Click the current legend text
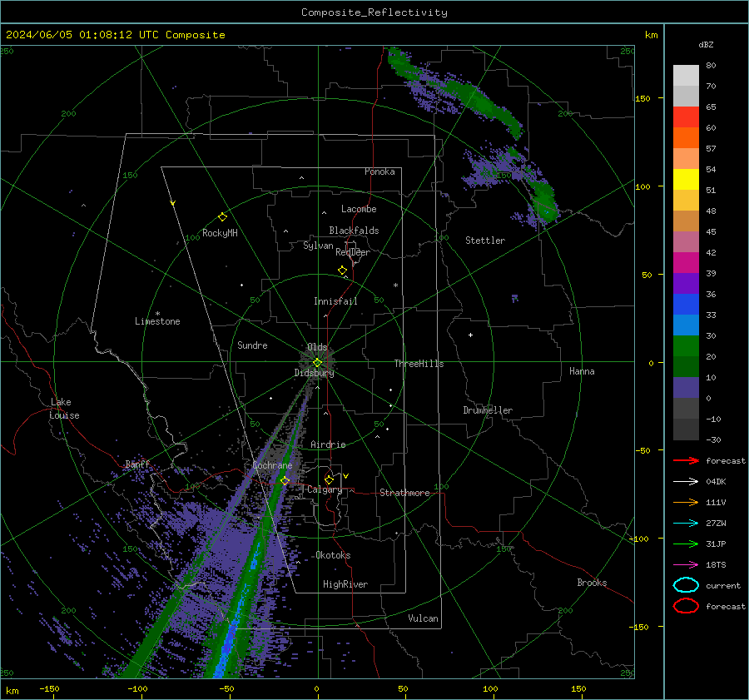The image size is (749, 700). tap(723, 586)
